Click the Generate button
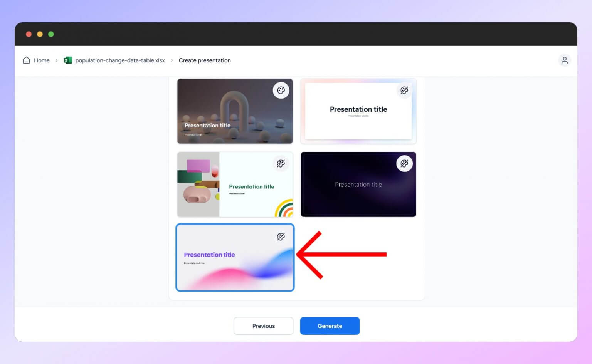 (330, 326)
